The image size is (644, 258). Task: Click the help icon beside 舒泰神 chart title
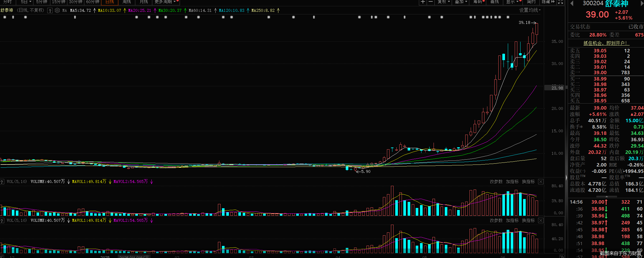tap(50, 11)
